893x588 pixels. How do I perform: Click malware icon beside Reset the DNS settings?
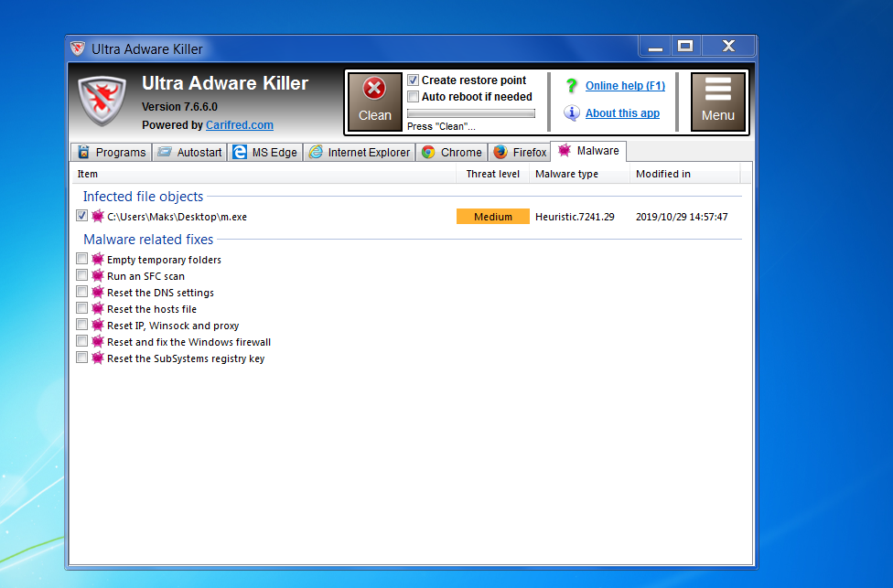(x=98, y=292)
